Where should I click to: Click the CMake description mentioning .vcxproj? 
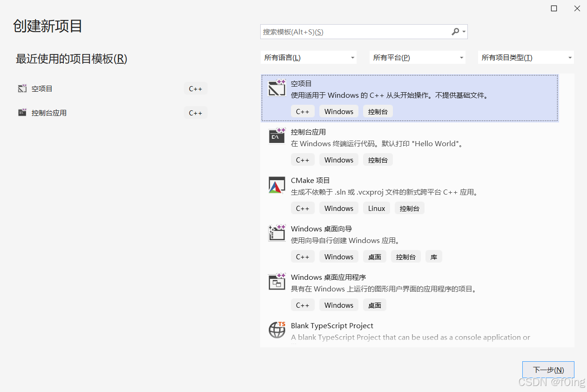point(385,192)
